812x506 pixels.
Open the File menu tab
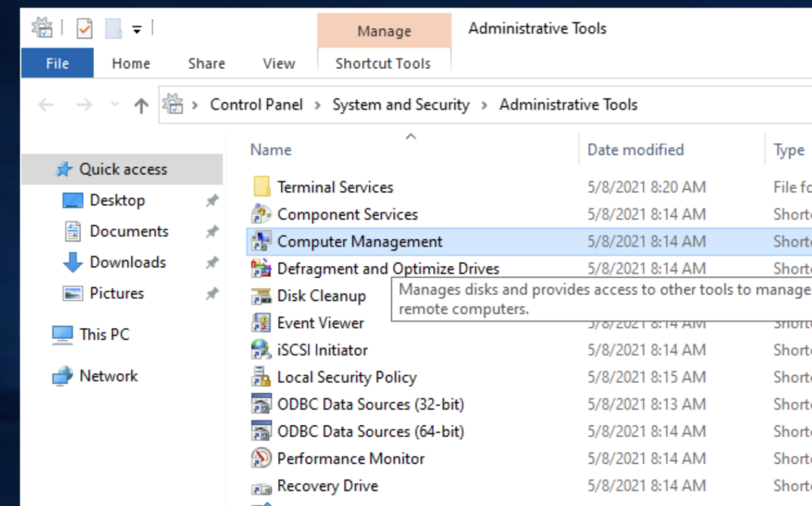(58, 64)
